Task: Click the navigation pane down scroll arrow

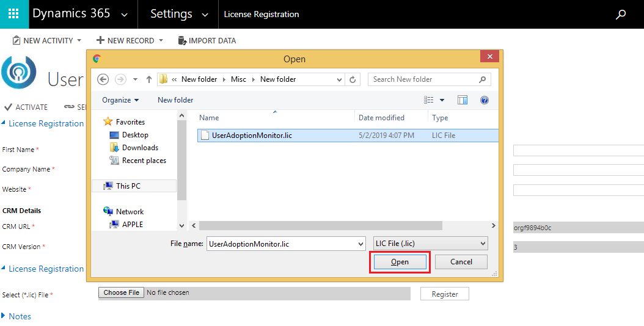Action: click(181, 225)
